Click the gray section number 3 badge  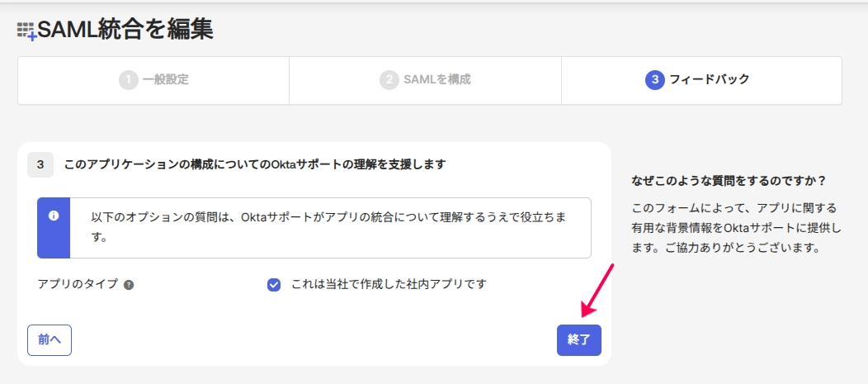click(40, 164)
